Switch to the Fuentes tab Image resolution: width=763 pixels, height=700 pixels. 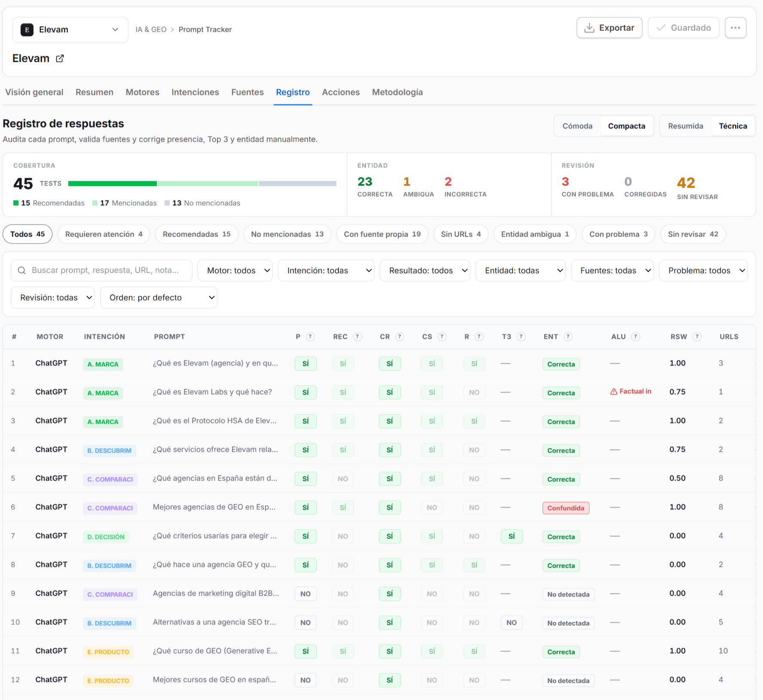click(x=247, y=92)
